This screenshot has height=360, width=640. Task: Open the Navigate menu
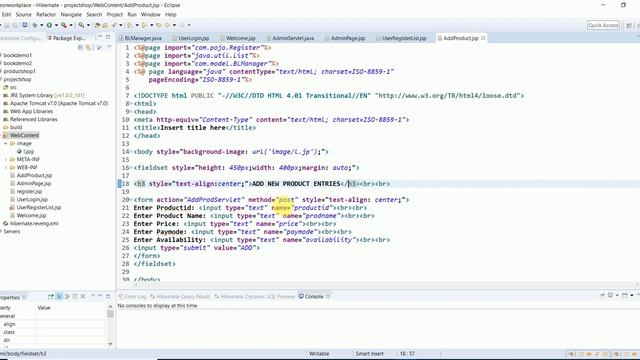tap(71, 14)
